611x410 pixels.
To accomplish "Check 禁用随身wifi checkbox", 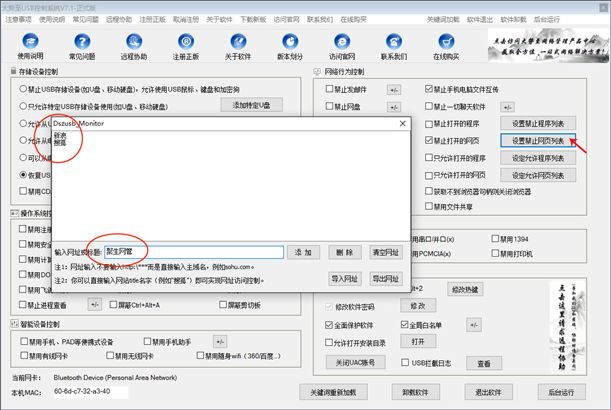I will [x=200, y=355].
